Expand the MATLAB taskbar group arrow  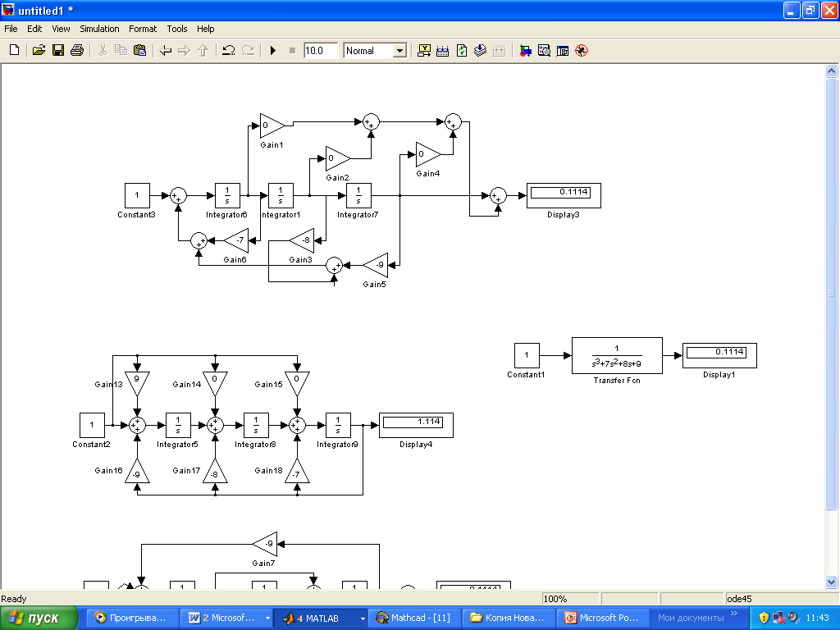coord(363,619)
